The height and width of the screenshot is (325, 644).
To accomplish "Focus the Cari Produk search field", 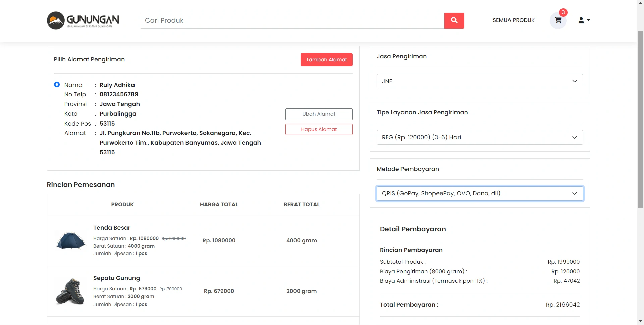I will pyautogui.click(x=292, y=21).
